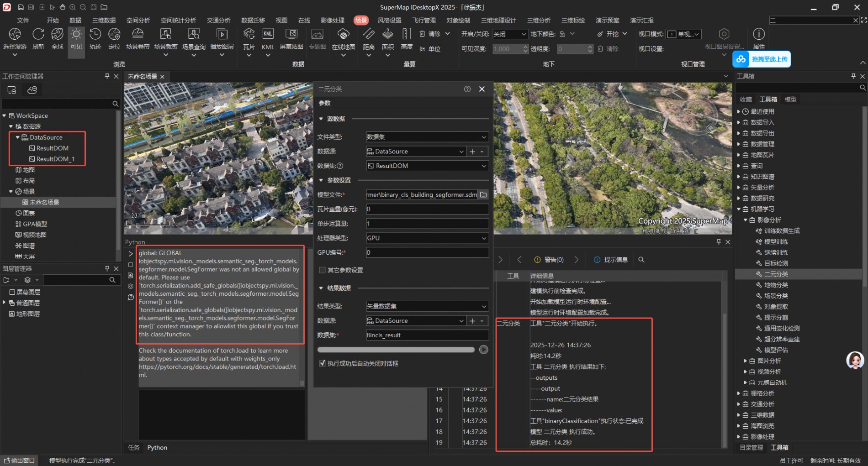The width and height of the screenshot is (868, 466).
Task: Uncheck 执行成功后自动关闭对话框 checkbox
Action: click(323, 364)
